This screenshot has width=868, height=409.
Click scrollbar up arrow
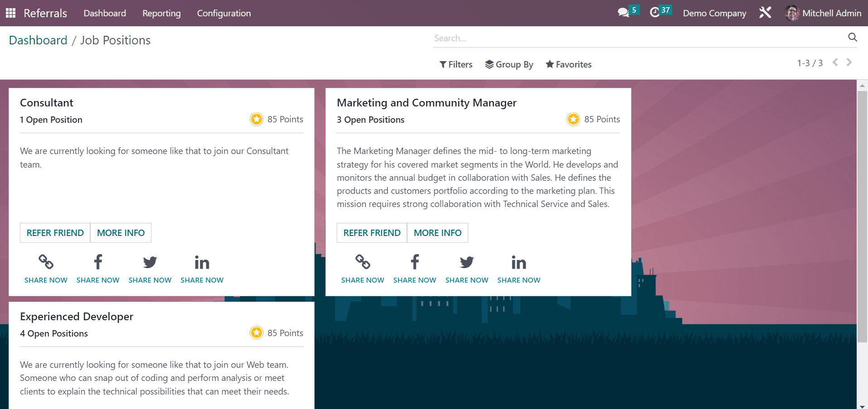click(x=862, y=85)
